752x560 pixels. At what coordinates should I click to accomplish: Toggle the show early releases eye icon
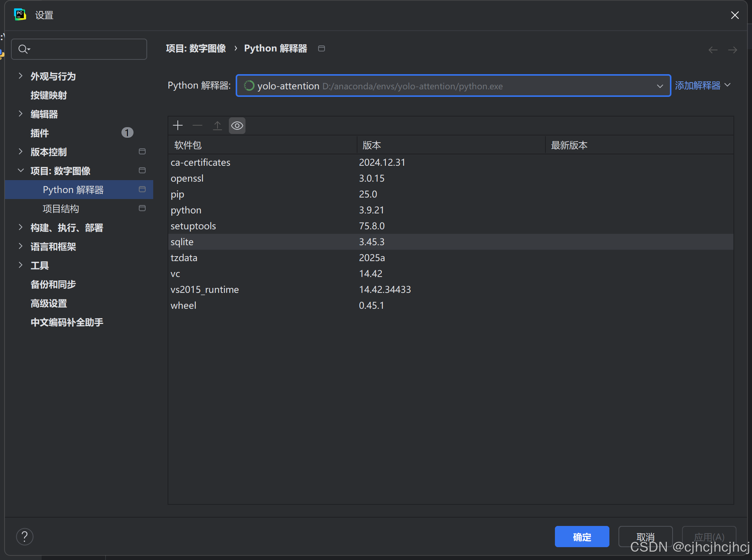[237, 126]
